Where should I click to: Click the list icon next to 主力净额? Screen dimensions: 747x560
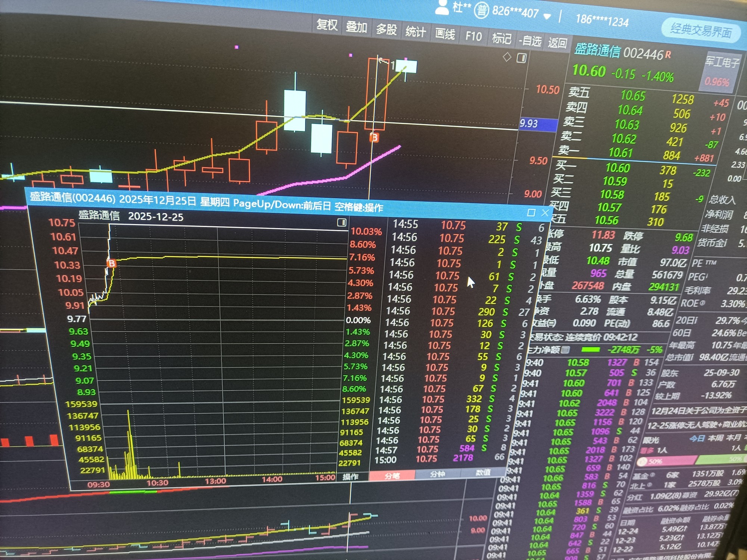(566, 350)
